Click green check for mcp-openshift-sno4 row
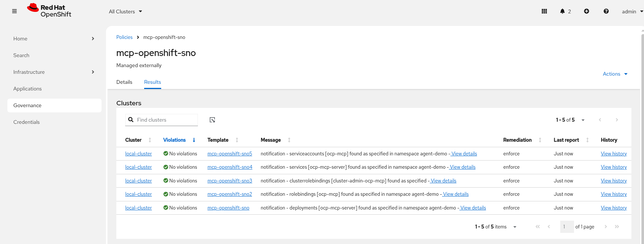Screen dimensions: 644x244 coord(166,167)
